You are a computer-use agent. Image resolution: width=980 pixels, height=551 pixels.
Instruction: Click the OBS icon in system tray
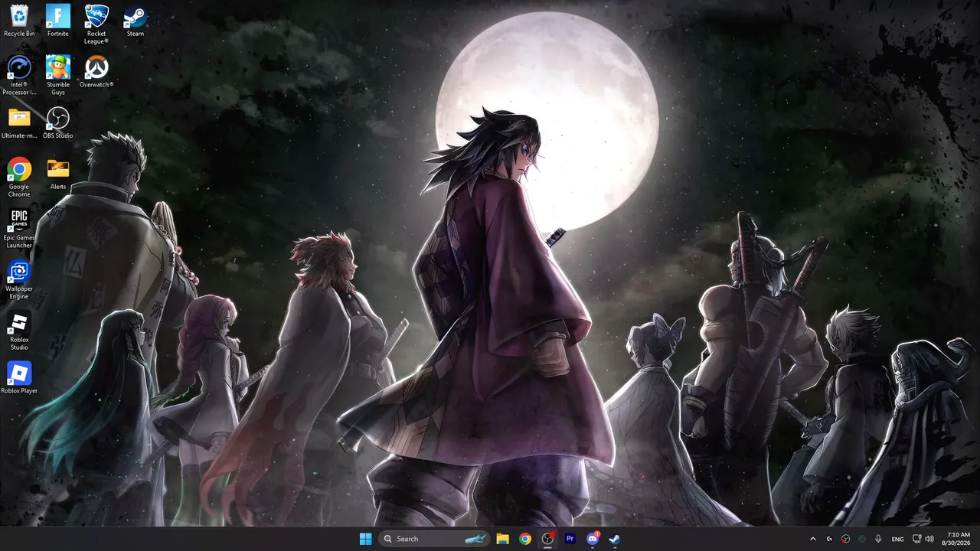pyautogui.click(x=846, y=539)
